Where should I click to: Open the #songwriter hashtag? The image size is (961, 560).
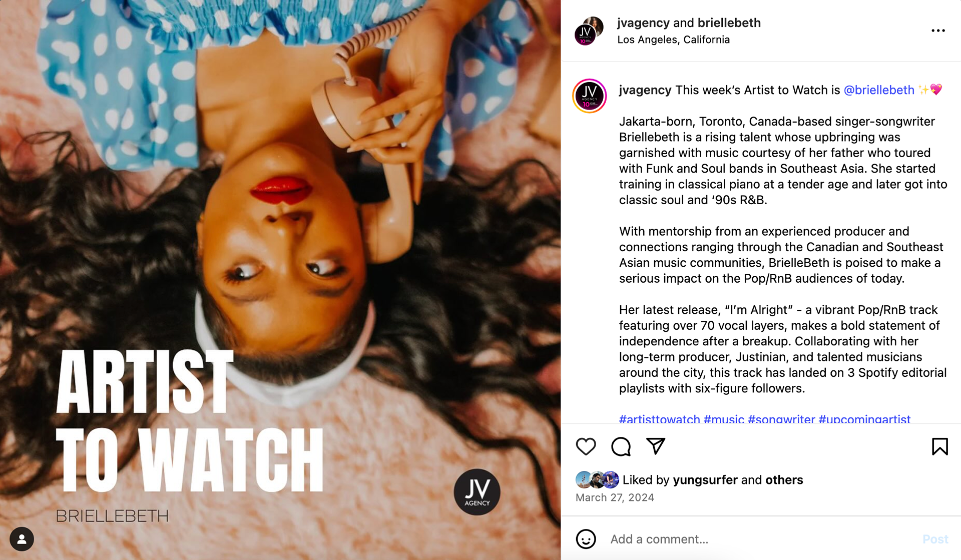click(x=781, y=418)
